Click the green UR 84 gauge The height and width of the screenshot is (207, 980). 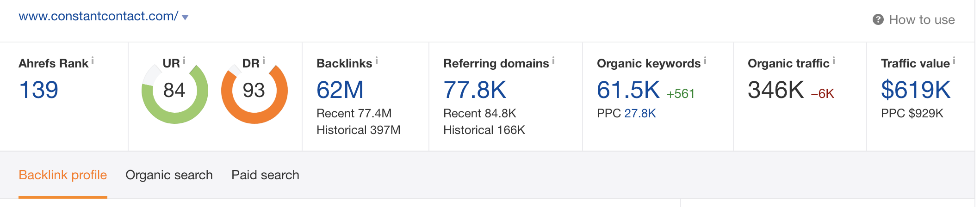[x=175, y=91]
